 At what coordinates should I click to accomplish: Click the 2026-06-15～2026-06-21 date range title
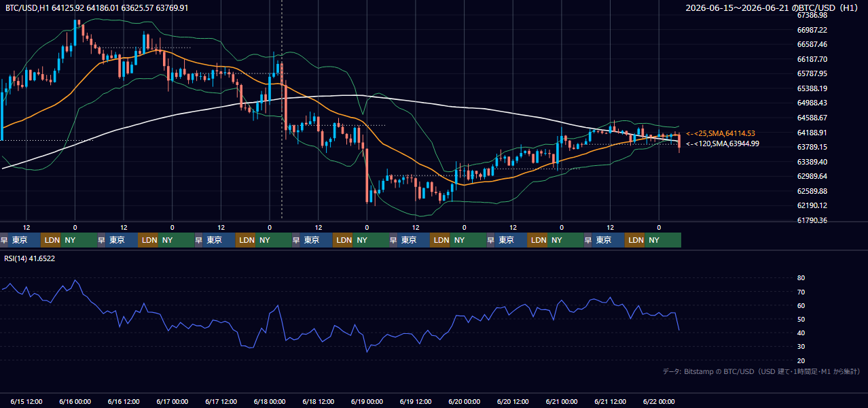pos(772,7)
